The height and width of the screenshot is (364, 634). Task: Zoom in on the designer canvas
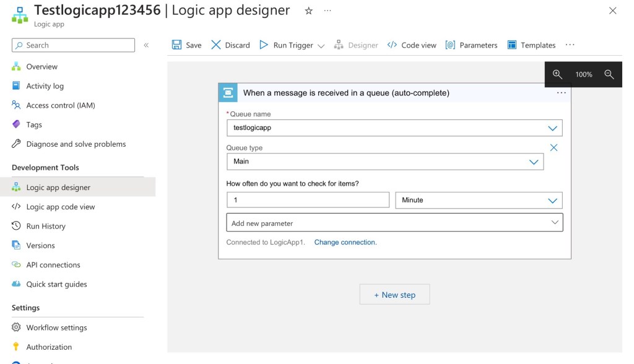tap(557, 74)
